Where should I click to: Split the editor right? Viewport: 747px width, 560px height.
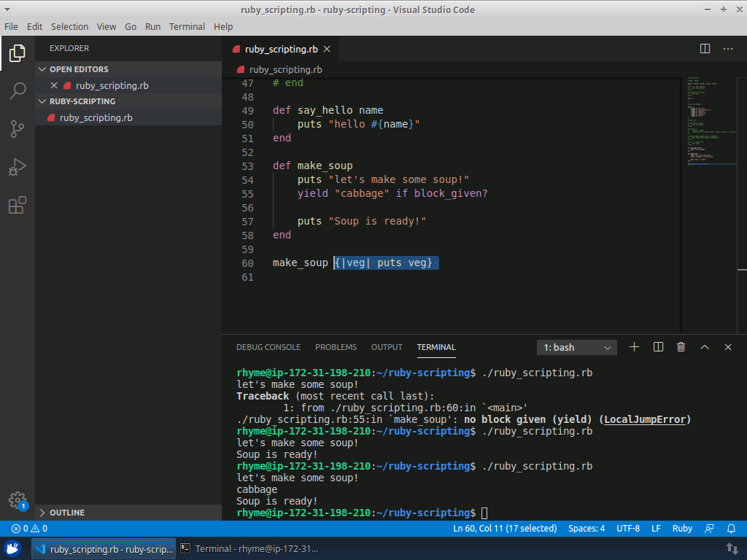pos(705,49)
